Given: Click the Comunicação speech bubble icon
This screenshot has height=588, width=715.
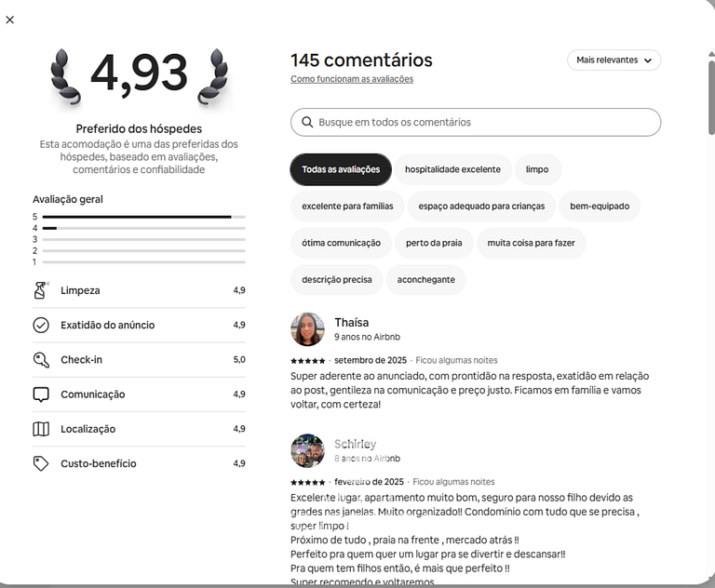Looking at the screenshot, I should [x=41, y=394].
